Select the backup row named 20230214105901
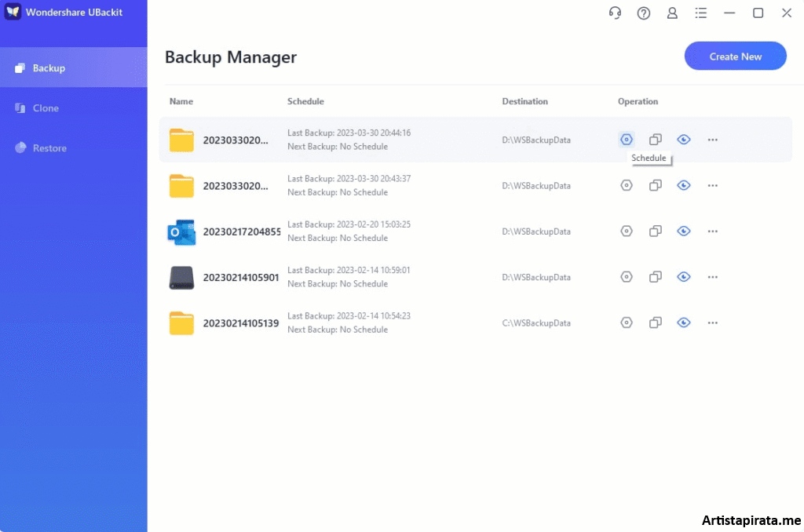 coord(393,276)
